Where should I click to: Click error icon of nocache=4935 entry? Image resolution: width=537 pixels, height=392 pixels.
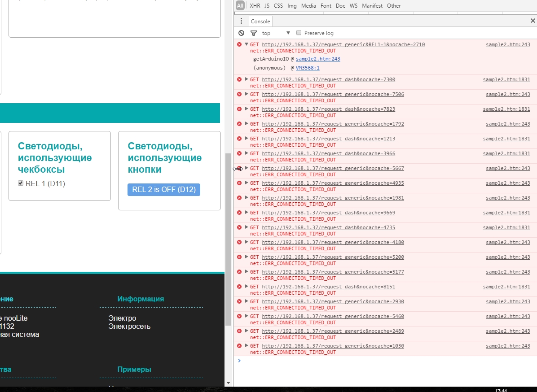coord(239,183)
